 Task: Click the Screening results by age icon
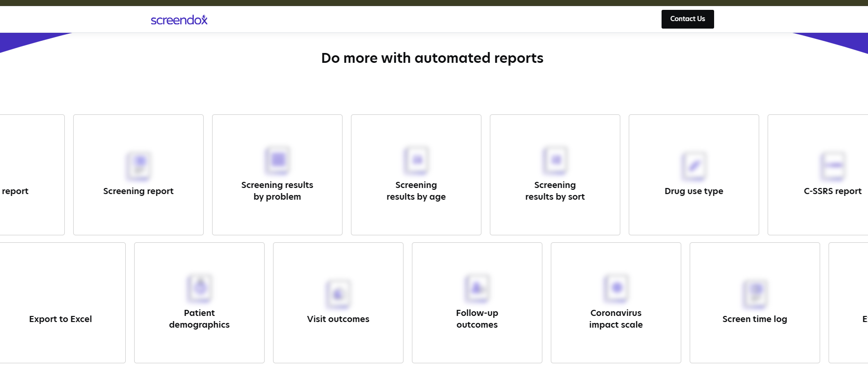coord(416,160)
